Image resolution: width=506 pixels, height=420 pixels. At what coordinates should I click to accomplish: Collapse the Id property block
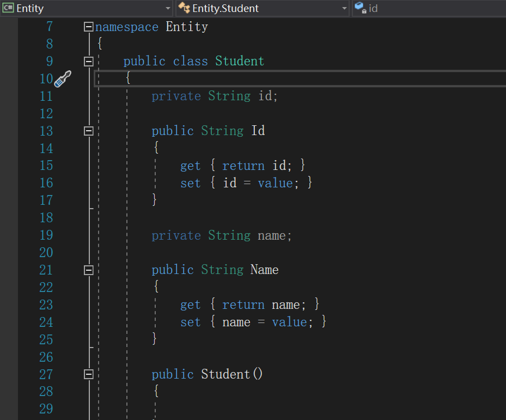88,131
